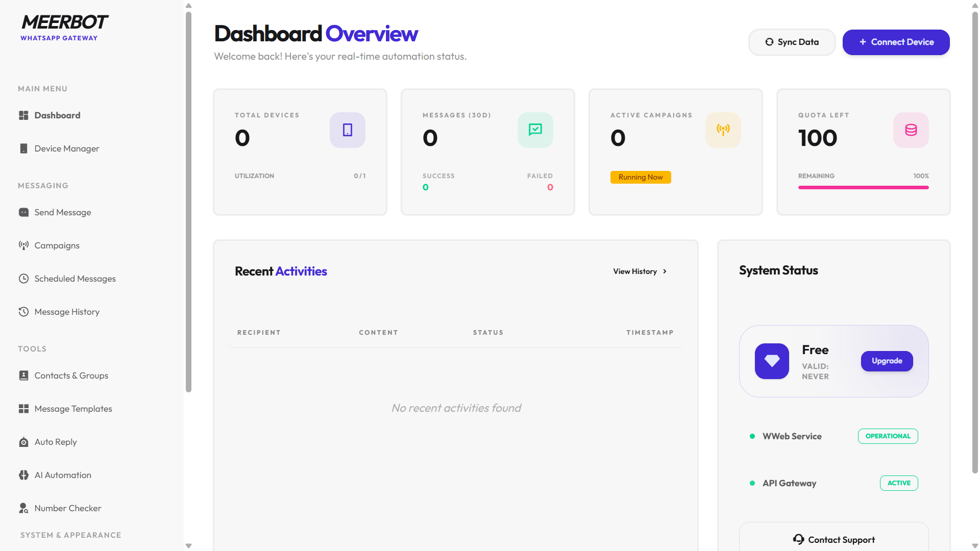Image resolution: width=980 pixels, height=551 pixels.
Task: Expand View History in Recent Activities
Action: point(640,271)
